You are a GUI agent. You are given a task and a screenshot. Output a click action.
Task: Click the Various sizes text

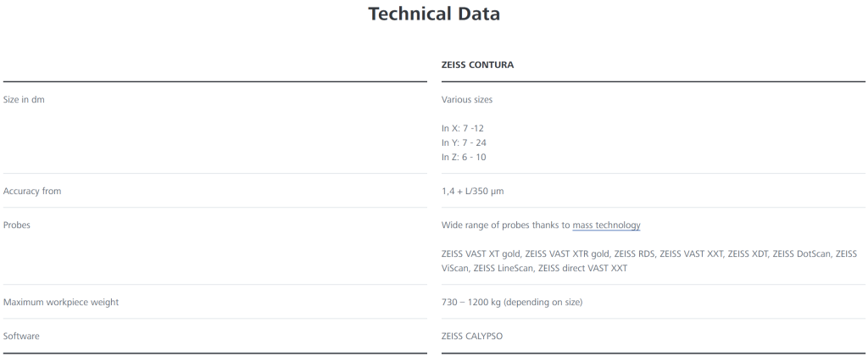point(467,100)
